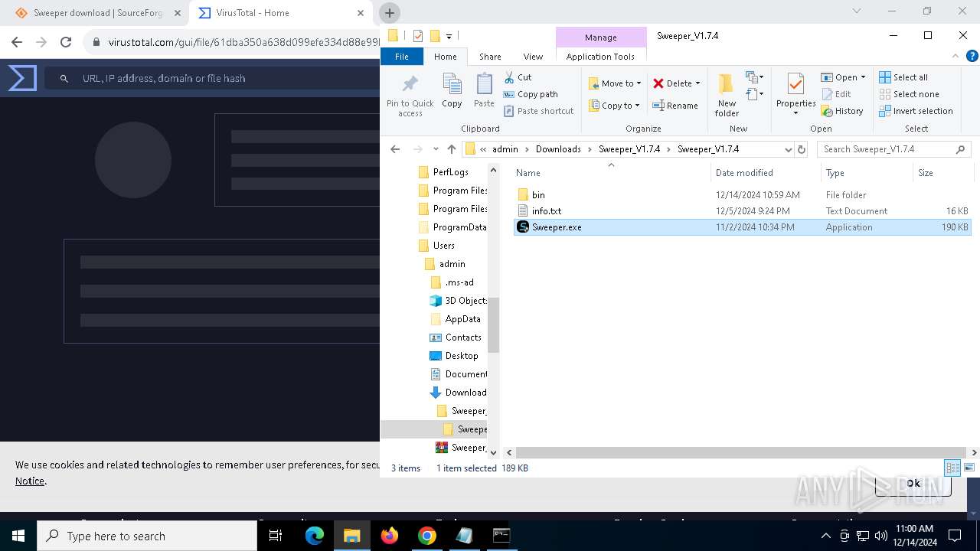This screenshot has height=551, width=980.
Task: Click admin in the address breadcrumb
Action: (x=505, y=149)
